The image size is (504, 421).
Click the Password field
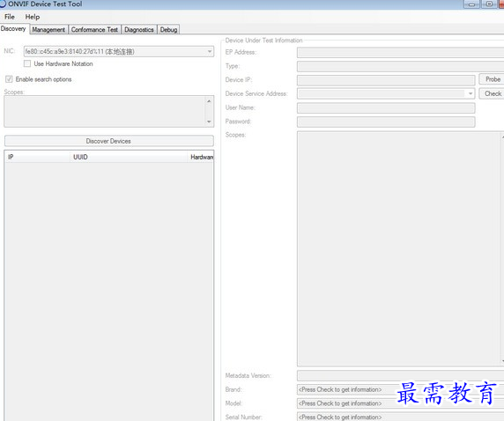point(386,122)
